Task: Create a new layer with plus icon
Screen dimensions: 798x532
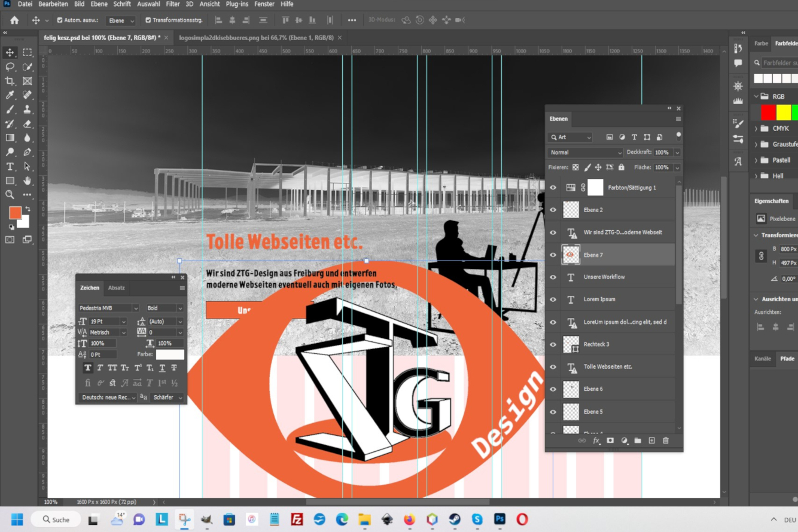Action: click(651, 441)
